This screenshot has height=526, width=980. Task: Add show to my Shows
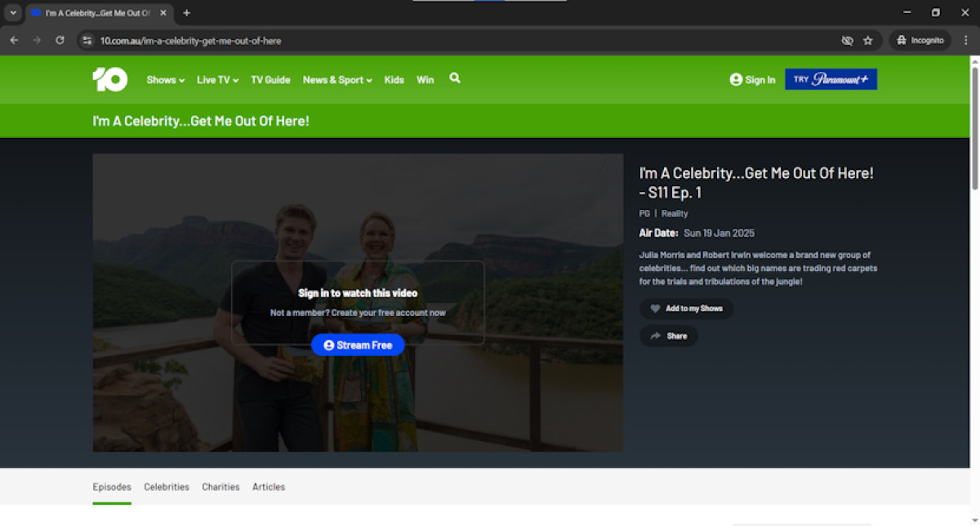pyautogui.click(x=686, y=309)
